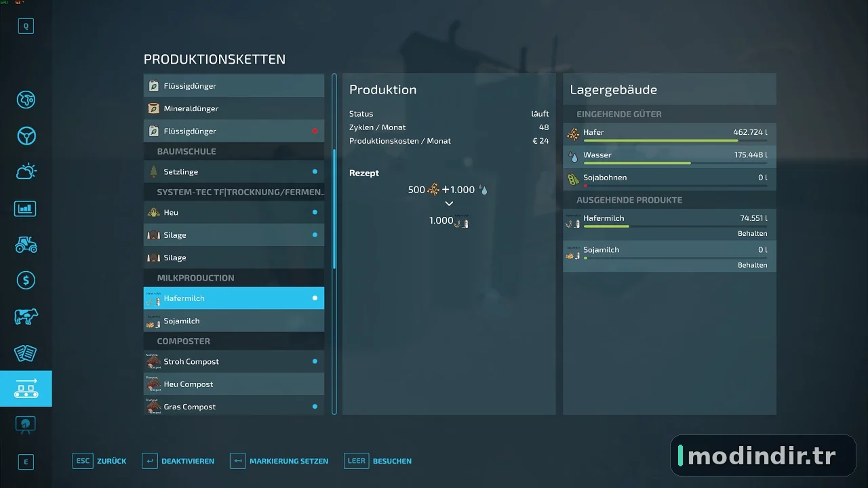Click the blue status dot on Heu
868x488 pixels.
(x=315, y=212)
